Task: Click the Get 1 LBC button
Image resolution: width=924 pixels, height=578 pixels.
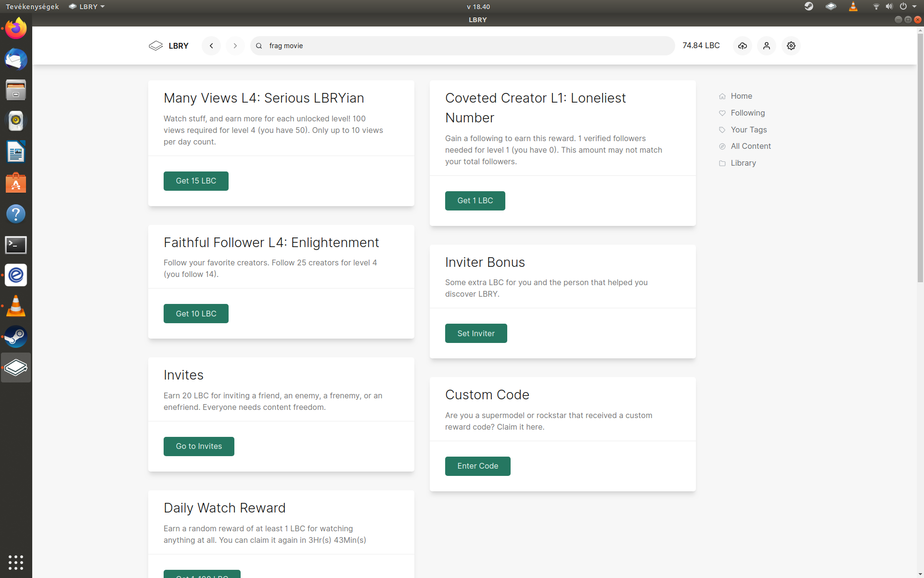Action: click(475, 201)
